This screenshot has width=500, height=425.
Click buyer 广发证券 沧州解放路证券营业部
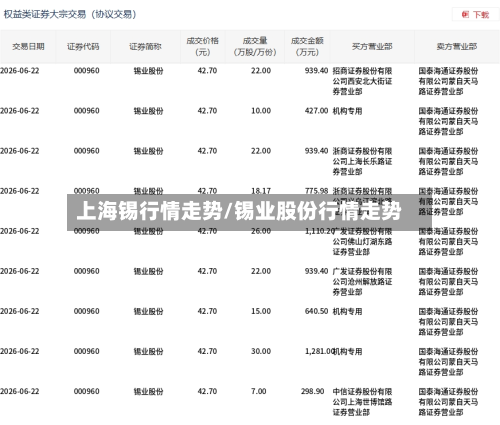pyautogui.click(x=362, y=282)
